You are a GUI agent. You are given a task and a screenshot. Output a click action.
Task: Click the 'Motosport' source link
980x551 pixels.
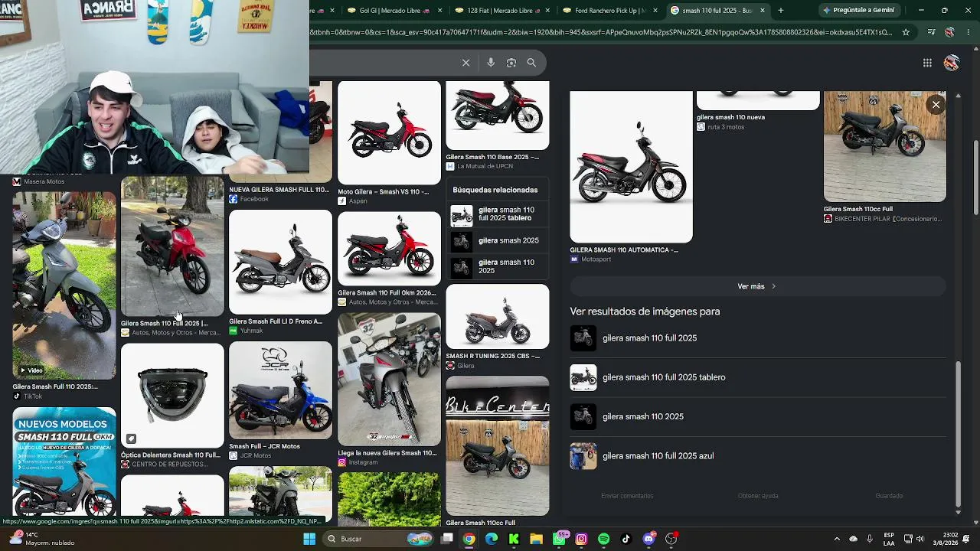point(596,259)
